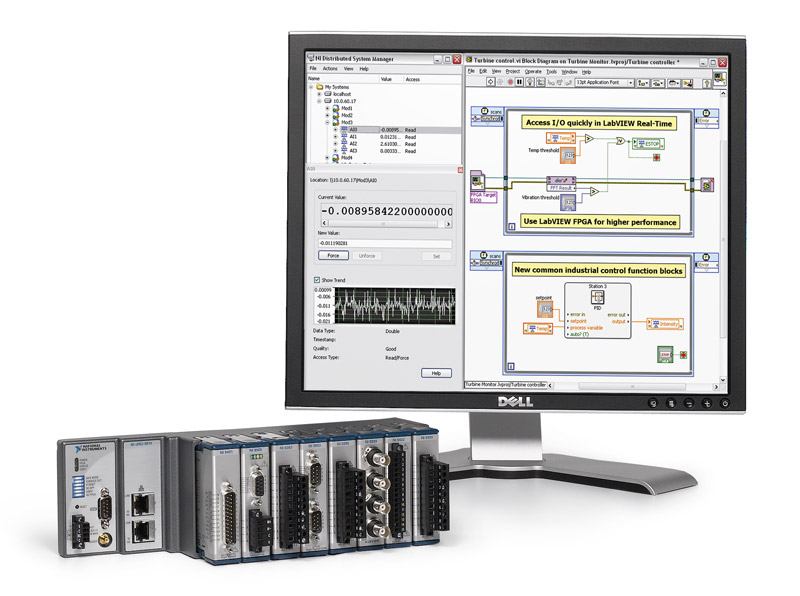Click the setpoint numeric control terminal
This screenshot has height=596, width=800.
tap(545, 309)
